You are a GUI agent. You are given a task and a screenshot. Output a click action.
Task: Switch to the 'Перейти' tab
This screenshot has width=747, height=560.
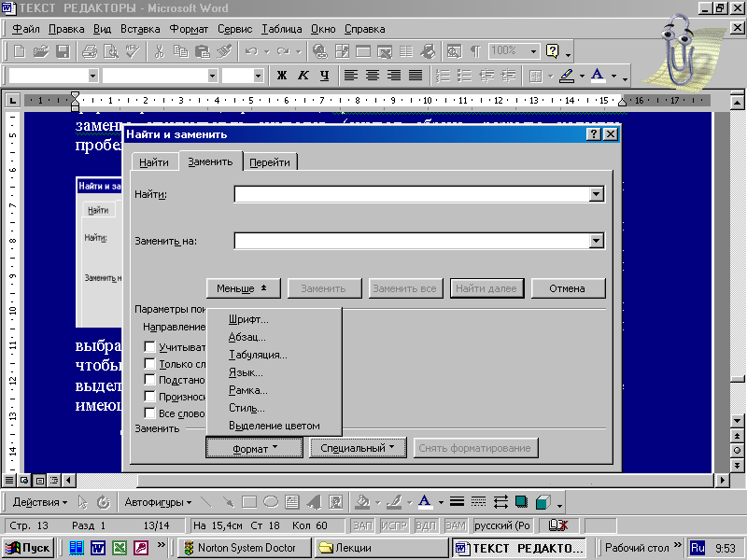point(270,162)
